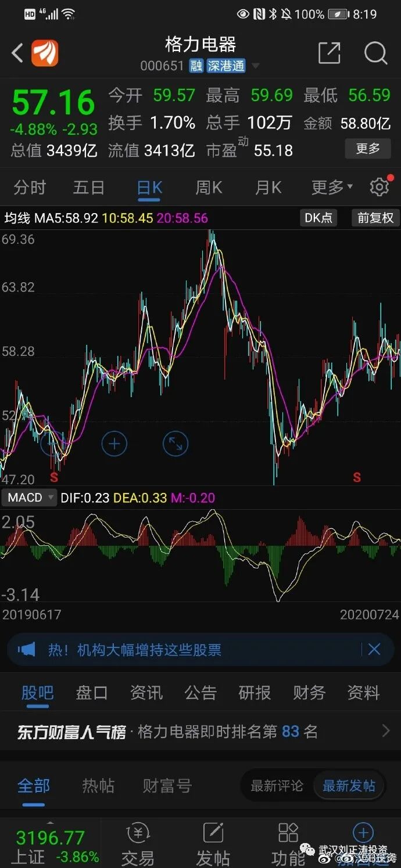Switch to 最新发帖 sort option

349,786
